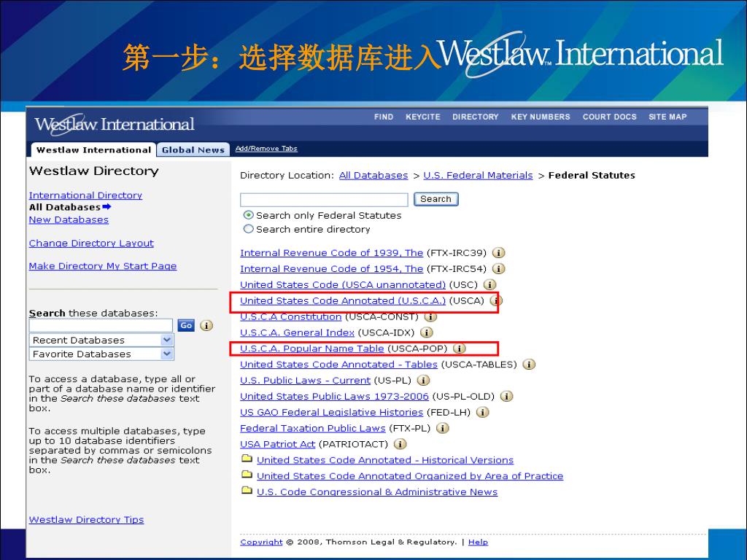Show info for USCA-IDX database
This screenshot has height=560, width=747.
(426, 332)
